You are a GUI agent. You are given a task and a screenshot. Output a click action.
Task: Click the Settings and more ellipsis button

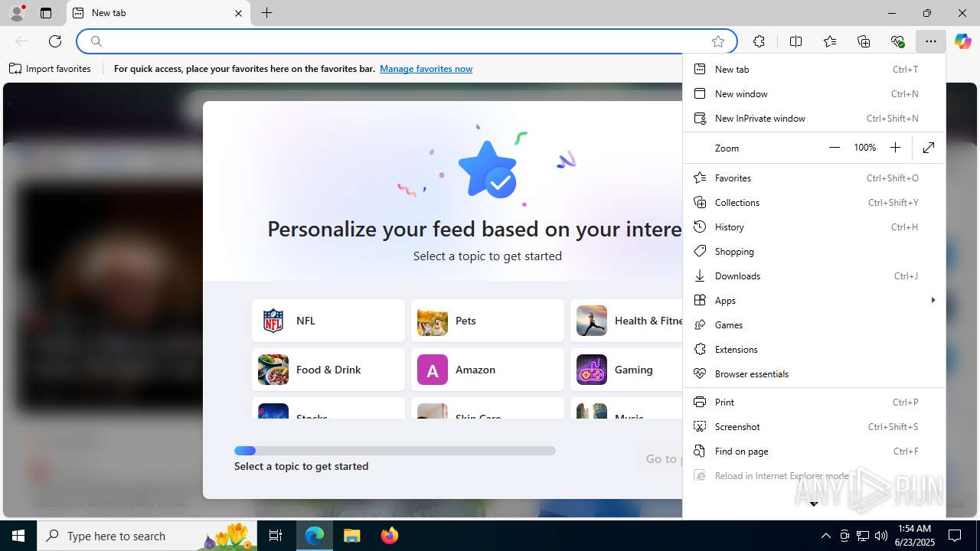click(x=930, y=41)
